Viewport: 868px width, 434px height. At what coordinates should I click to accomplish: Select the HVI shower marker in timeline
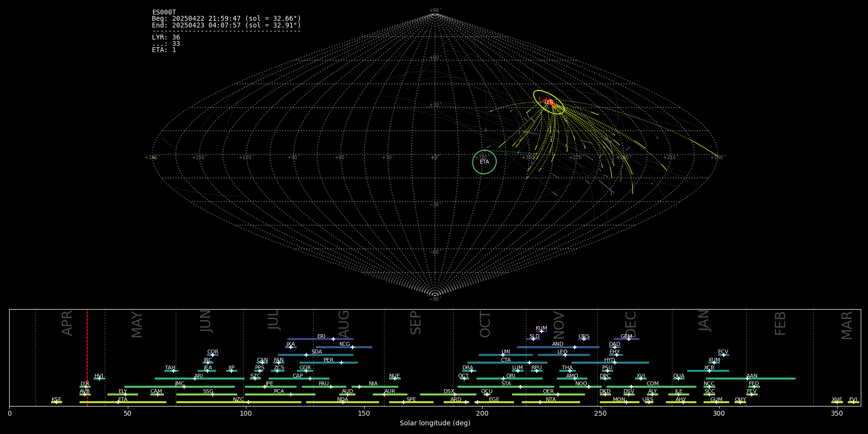pyautogui.click(x=99, y=379)
